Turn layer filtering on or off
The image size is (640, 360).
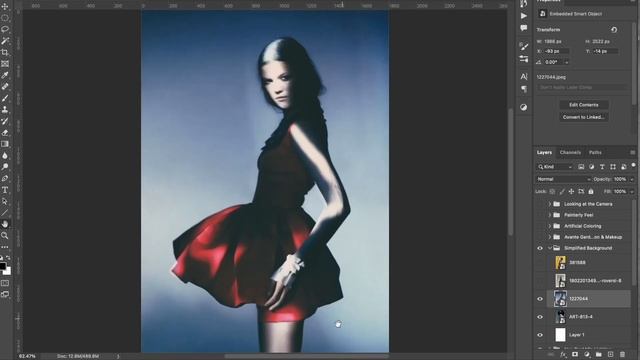point(633,166)
